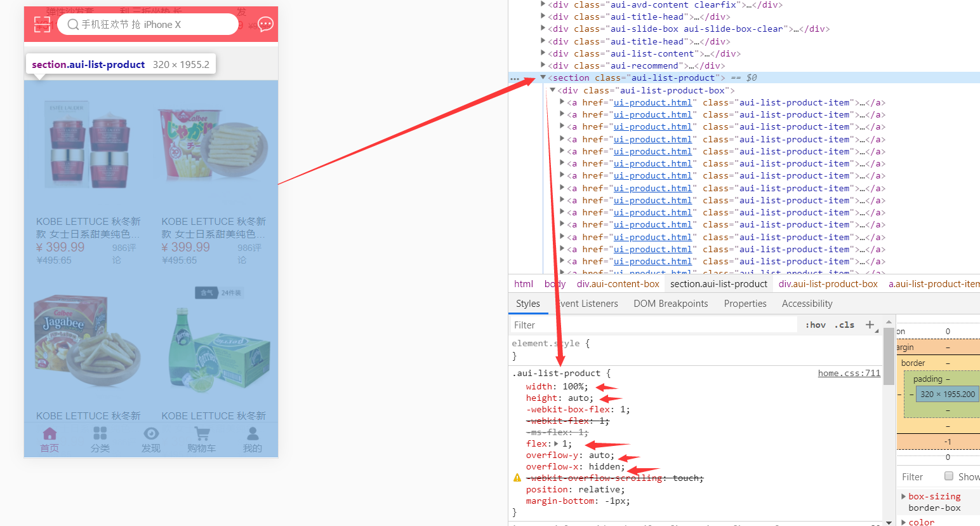Click the .aui-list-product selector text

point(556,373)
